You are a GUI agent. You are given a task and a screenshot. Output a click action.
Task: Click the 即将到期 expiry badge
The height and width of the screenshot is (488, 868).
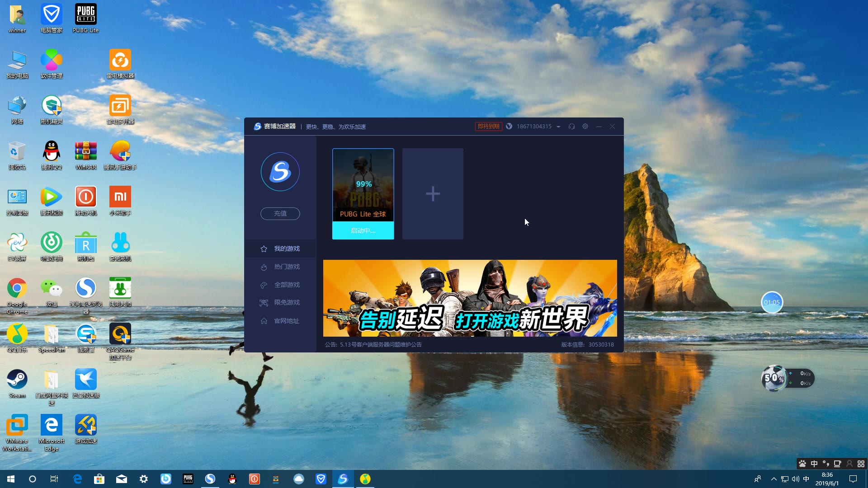488,127
